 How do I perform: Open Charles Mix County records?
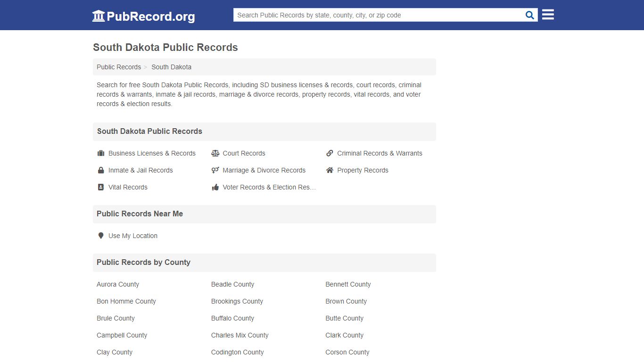coord(239,335)
